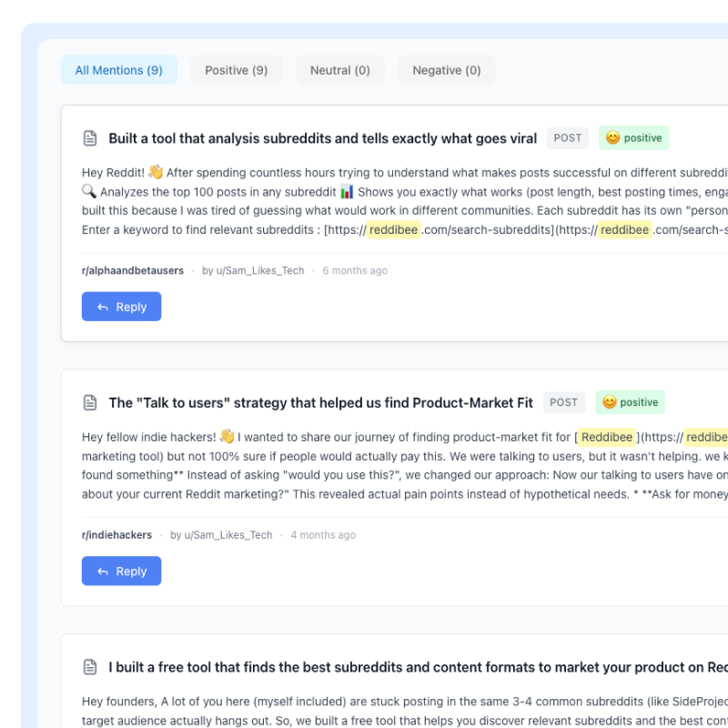Click document icon beside 'Built a tool' post
The width and height of the screenshot is (728, 728).
pyautogui.click(x=90, y=138)
